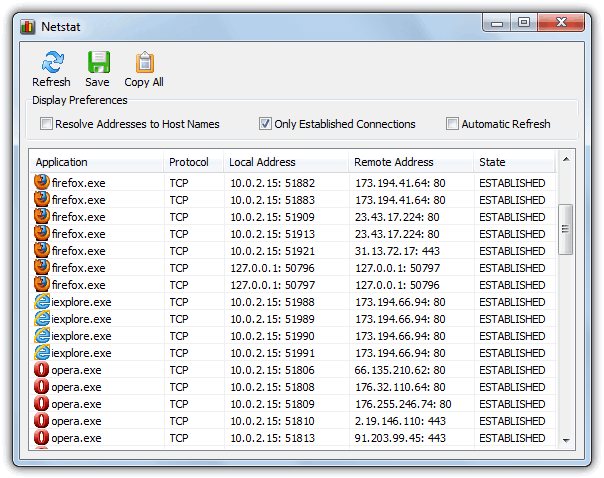Select remote address 66.135.210.62: 80
The width and height of the screenshot is (604, 478).
coord(400,370)
